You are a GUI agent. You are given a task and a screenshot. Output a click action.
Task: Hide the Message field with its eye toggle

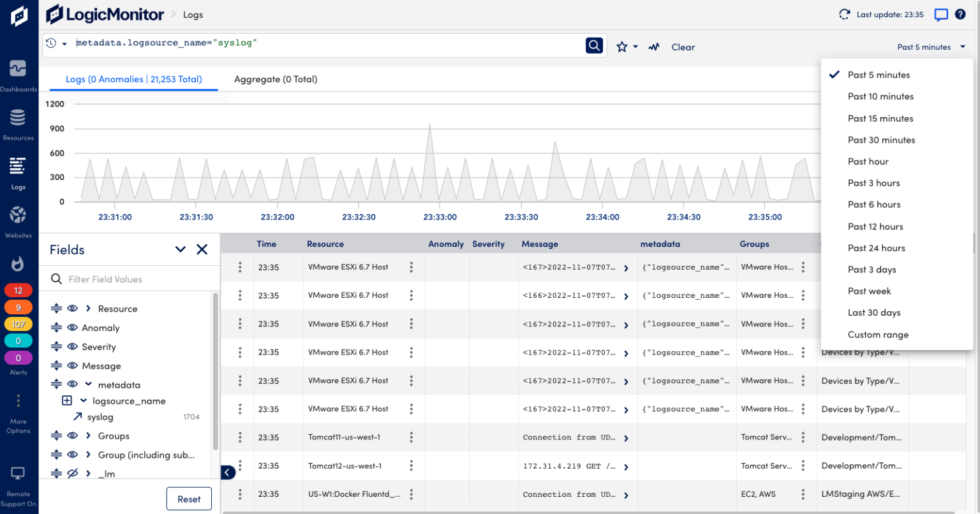[72, 365]
